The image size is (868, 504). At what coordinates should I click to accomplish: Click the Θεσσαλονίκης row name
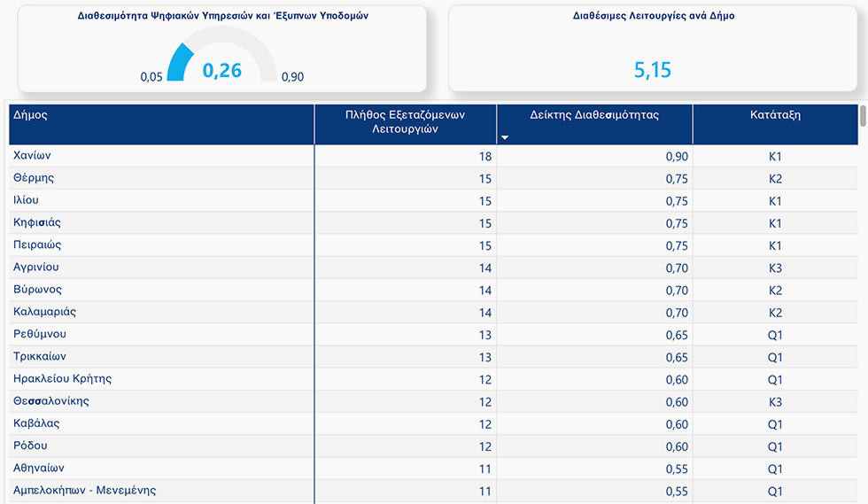[51, 401]
